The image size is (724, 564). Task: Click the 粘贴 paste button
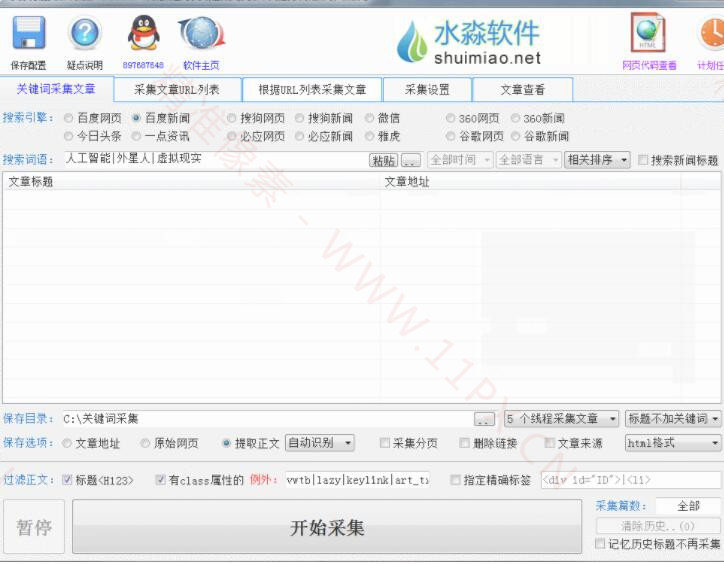coord(382,160)
